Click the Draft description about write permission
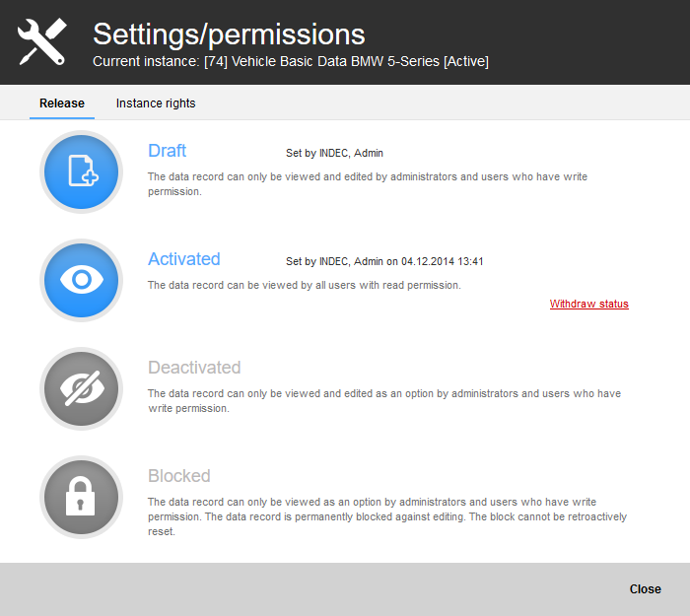This screenshot has width=690, height=616. [x=368, y=184]
